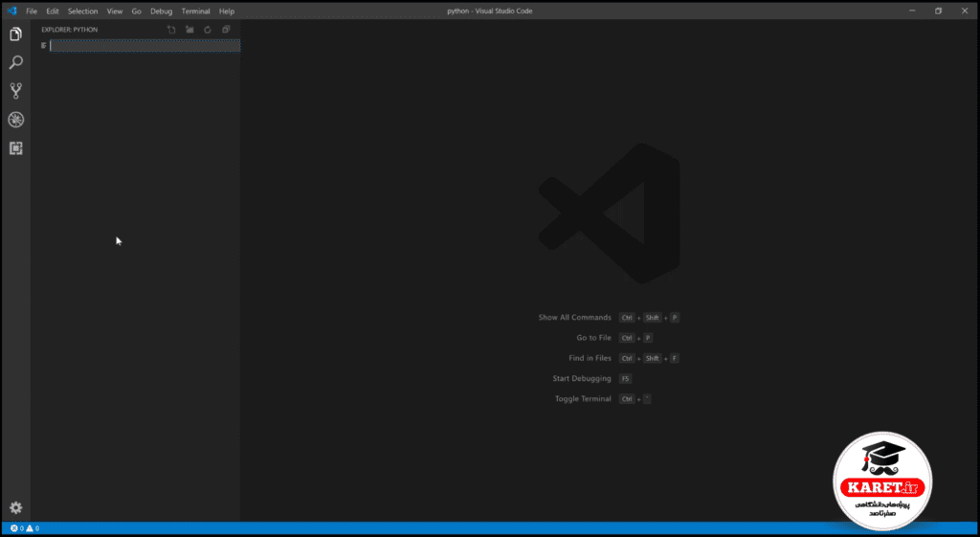Refresh the Explorer with the refresh icon
The width and height of the screenshot is (980, 537).
pyautogui.click(x=208, y=30)
